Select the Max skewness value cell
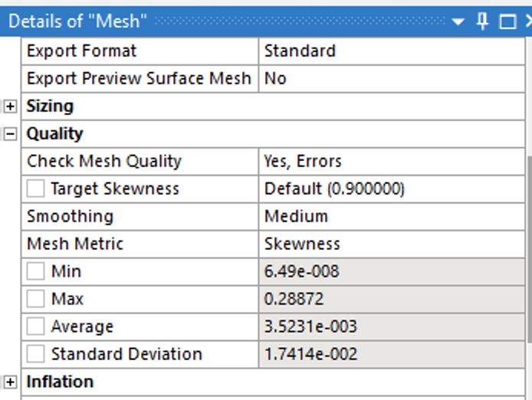 point(391,299)
